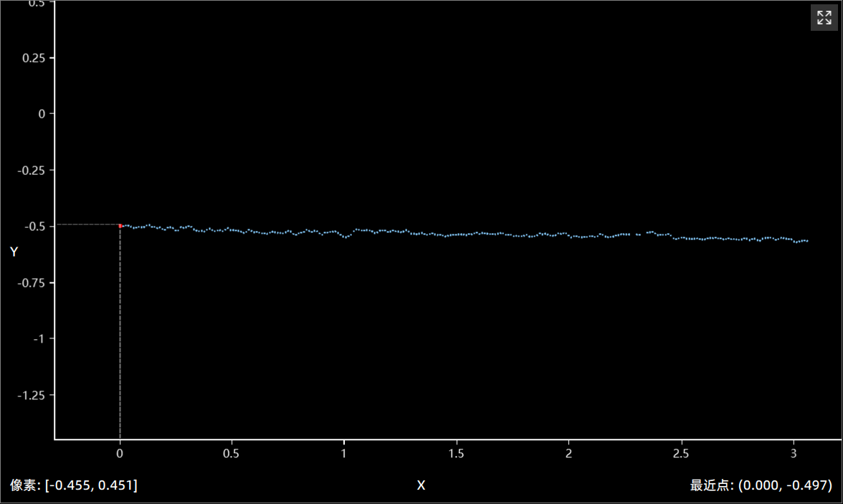843x504 pixels.
Task: Click the 最近点 nearest point readout
Action: pyautogui.click(x=761, y=485)
